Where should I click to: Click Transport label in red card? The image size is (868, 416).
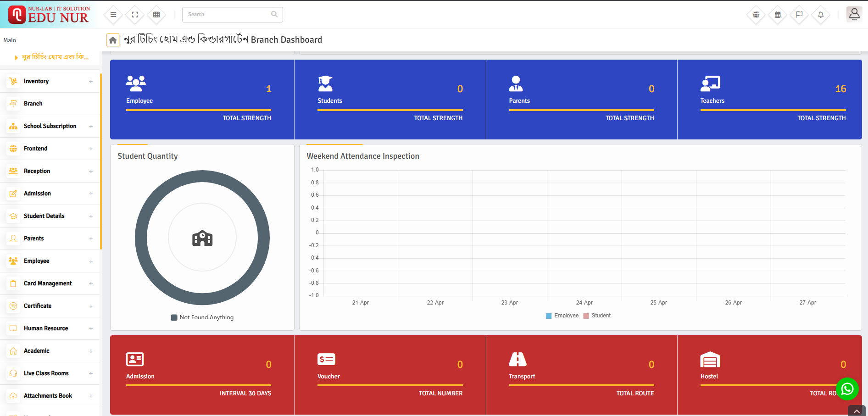click(x=522, y=377)
